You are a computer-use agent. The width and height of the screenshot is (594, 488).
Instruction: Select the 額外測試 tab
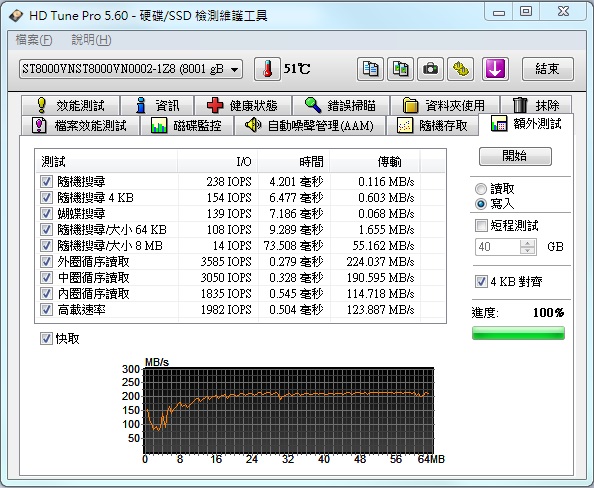526,124
